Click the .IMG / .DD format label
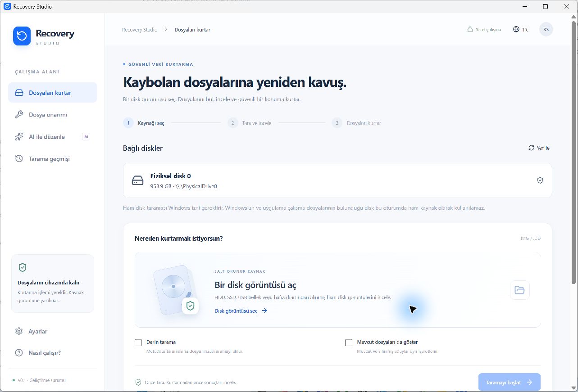The width and height of the screenshot is (578, 392). (x=530, y=239)
